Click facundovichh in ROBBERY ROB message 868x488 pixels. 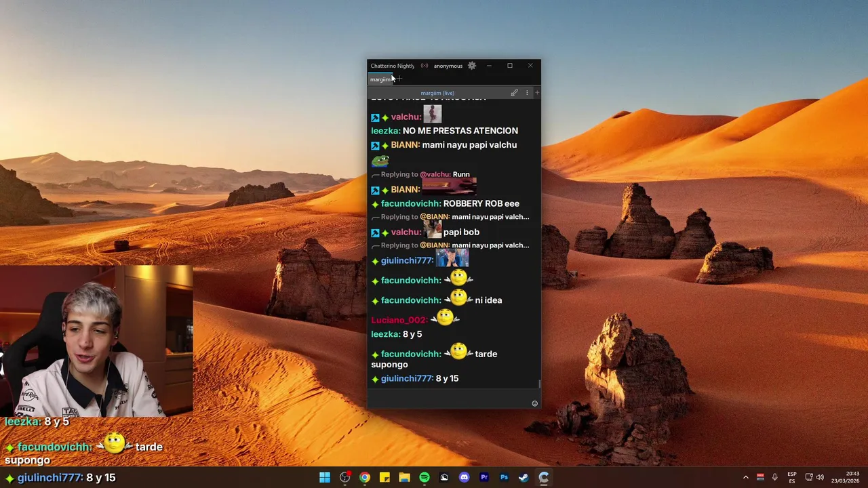pyautogui.click(x=410, y=203)
